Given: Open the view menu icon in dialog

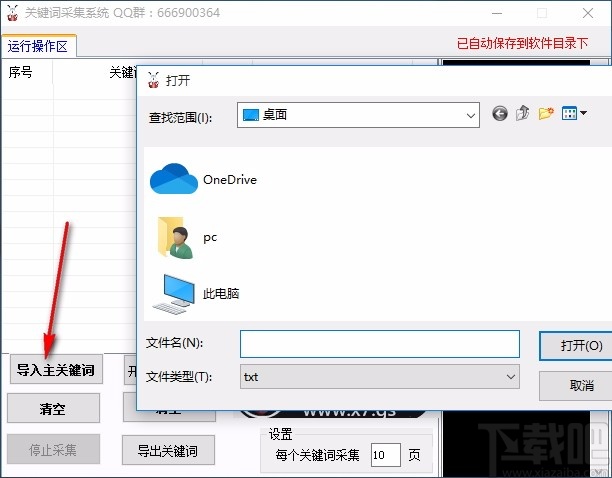Looking at the screenshot, I should coord(574,113).
